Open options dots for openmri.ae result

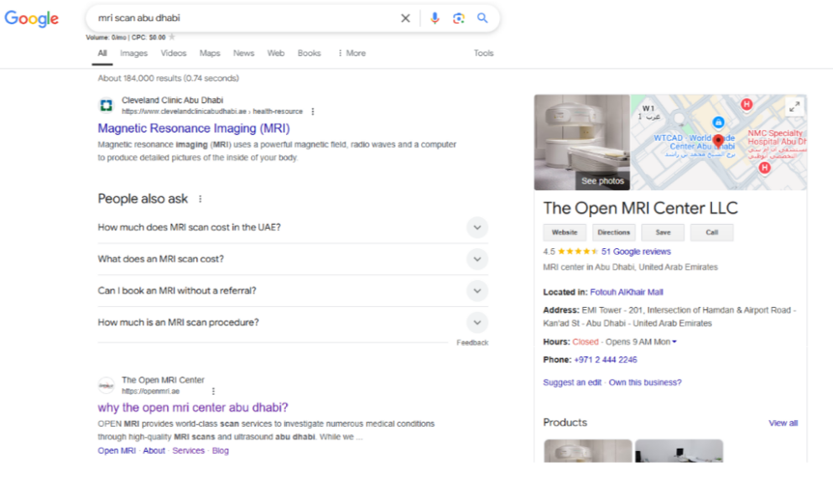214,392
